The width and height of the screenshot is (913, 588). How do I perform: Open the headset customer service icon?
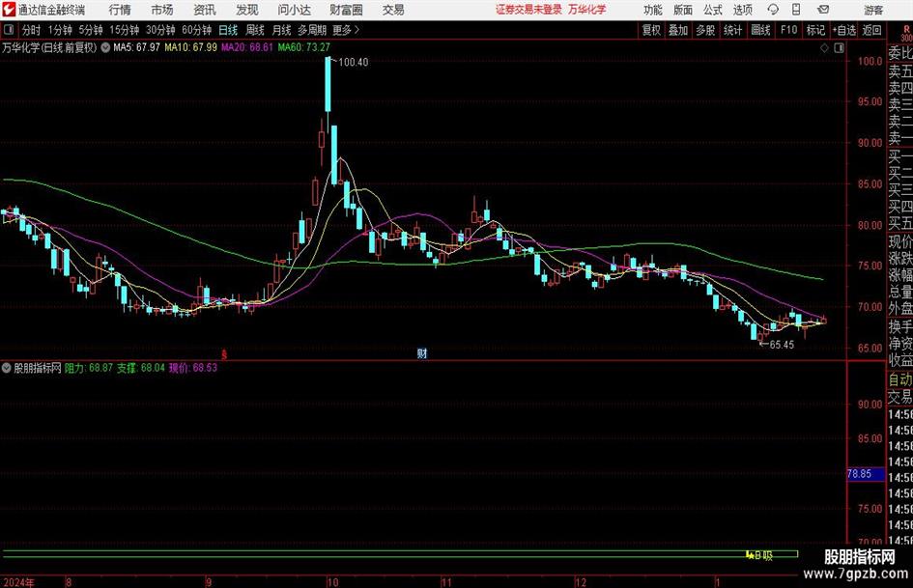(x=773, y=10)
